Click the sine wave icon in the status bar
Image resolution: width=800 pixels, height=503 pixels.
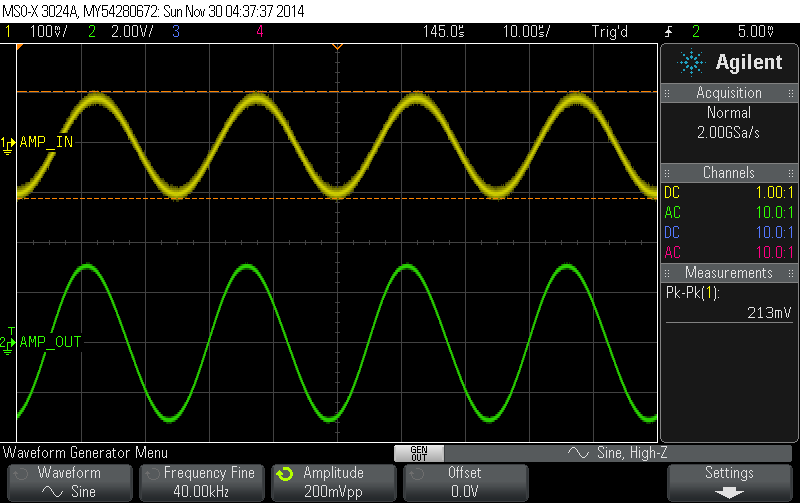578,452
